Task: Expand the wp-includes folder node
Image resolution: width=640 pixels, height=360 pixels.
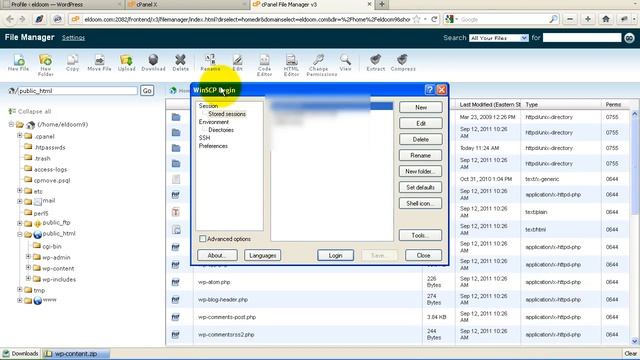Action: (x=28, y=279)
